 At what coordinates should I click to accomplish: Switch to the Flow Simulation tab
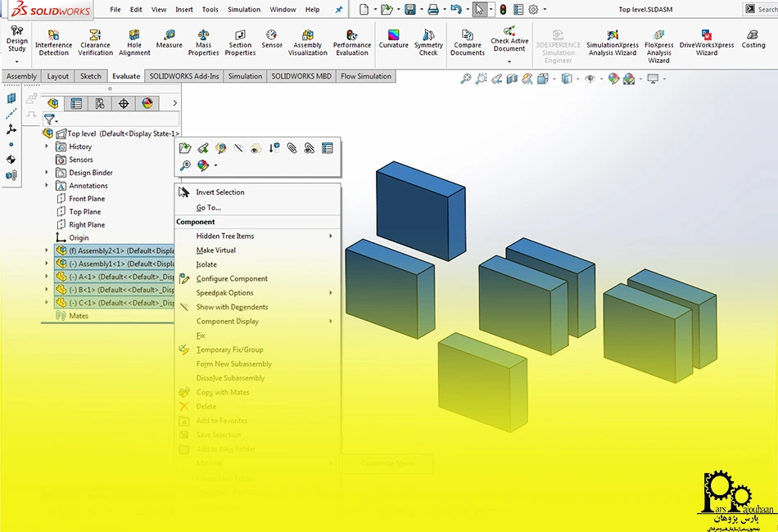pyautogui.click(x=366, y=76)
